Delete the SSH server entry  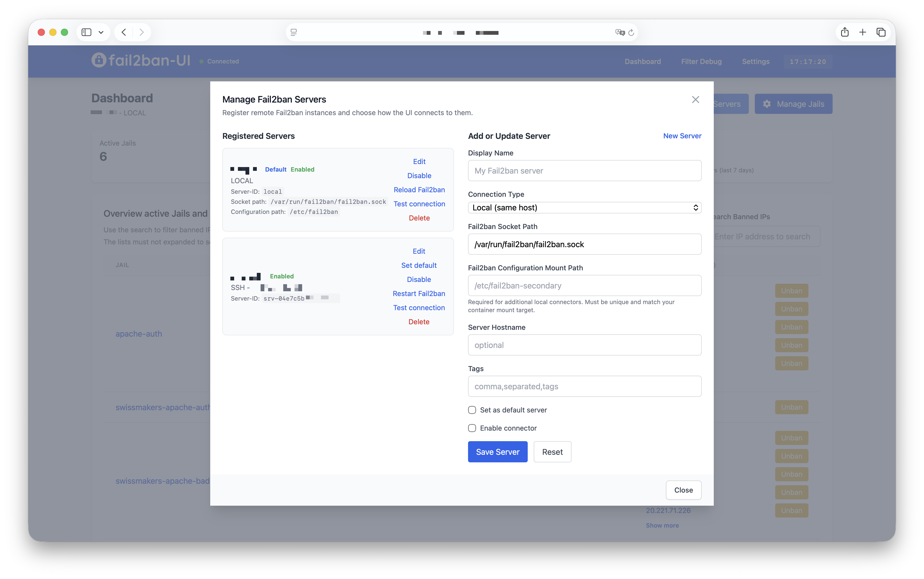(419, 322)
